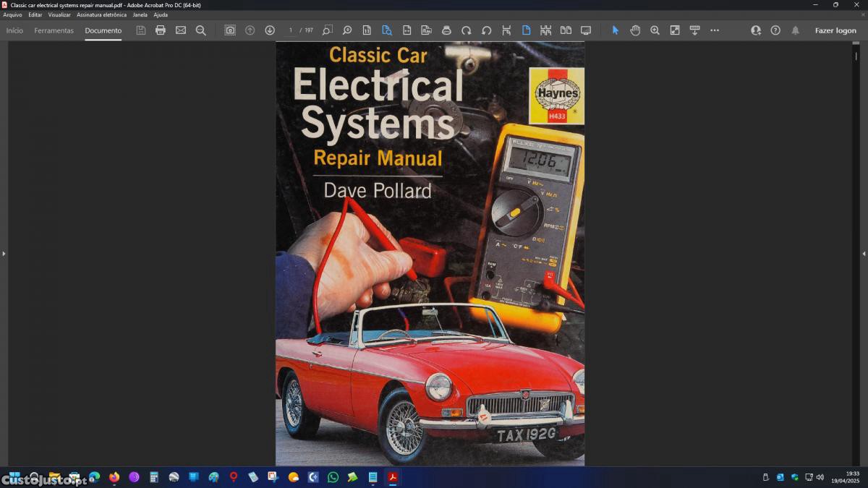This screenshot has width=868, height=488.
Task: Go to next page arrow
Action: (270, 30)
